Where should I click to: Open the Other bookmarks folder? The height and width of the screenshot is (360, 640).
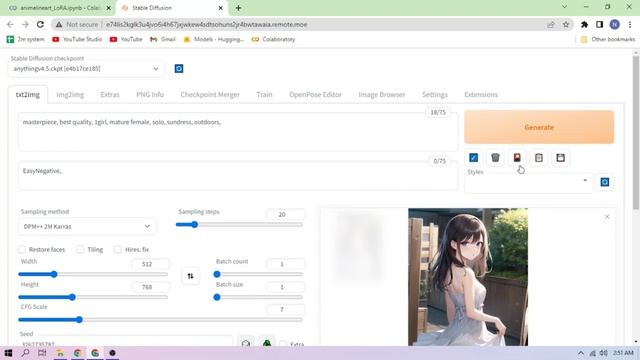tap(608, 39)
